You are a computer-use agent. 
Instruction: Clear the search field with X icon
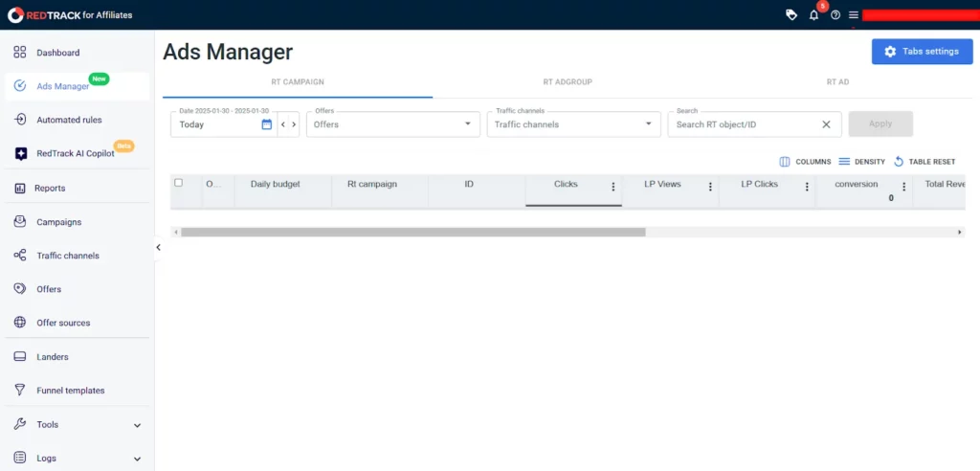[x=826, y=124]
